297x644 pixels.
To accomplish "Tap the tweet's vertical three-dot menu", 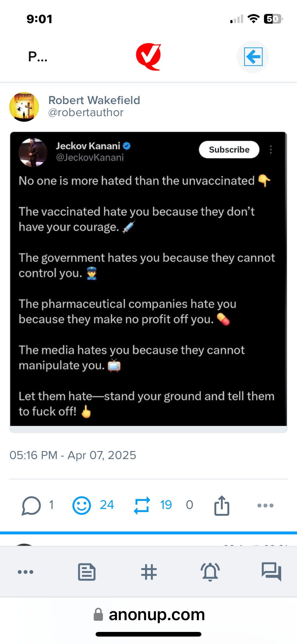I will click(271, 150).
